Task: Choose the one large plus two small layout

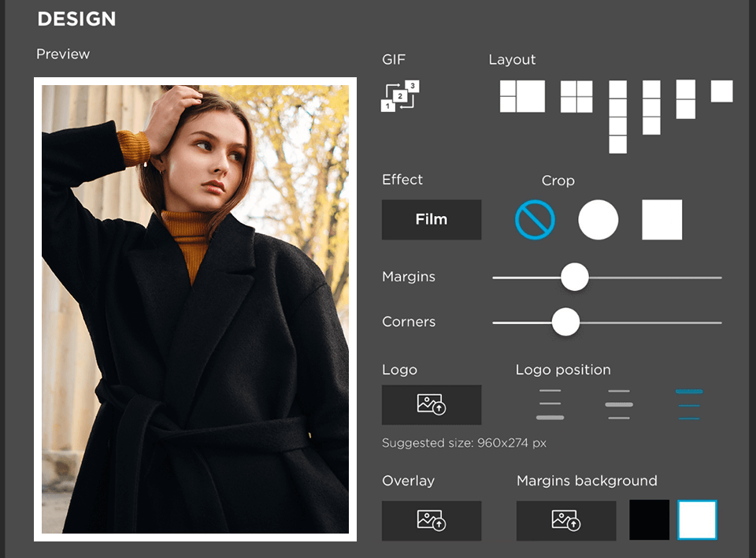Action: point(522,97)
